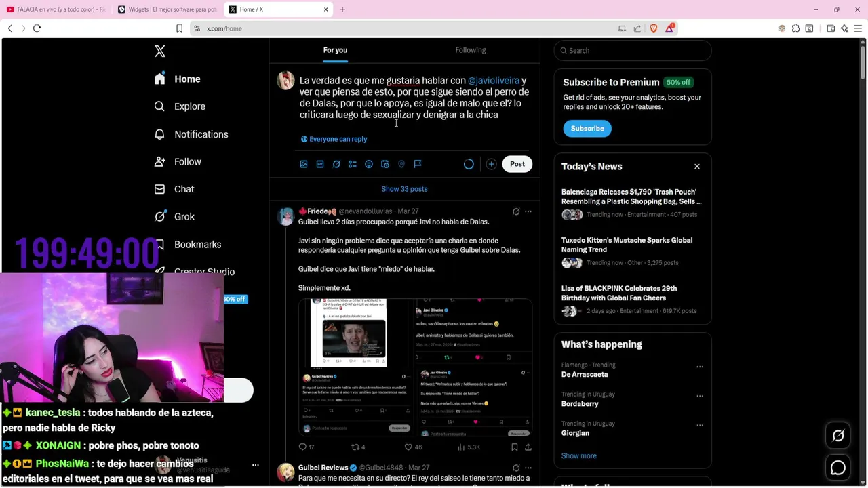Repost Friede's post with 4 reposts
Screen dimensions: 868x488
tap(358, 447)
